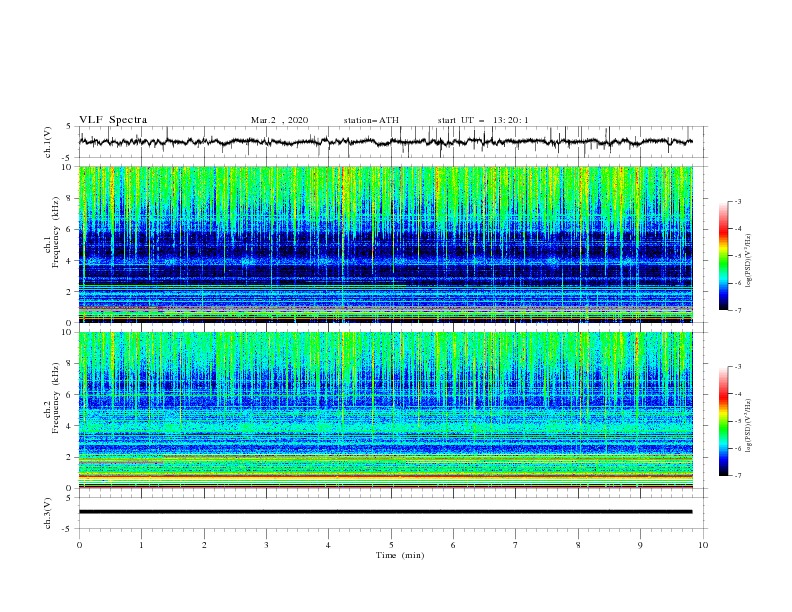
Task: Click the "Time (min)" axis title
Action: click(x=400, y=555)
